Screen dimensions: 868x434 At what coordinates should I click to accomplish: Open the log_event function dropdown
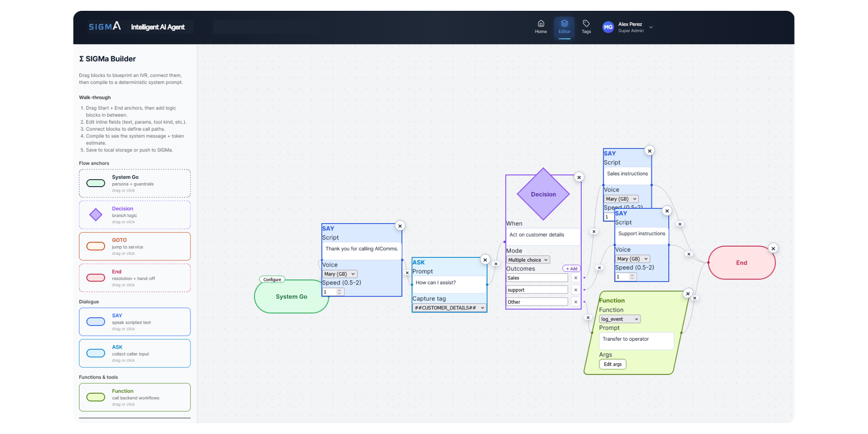619,319
